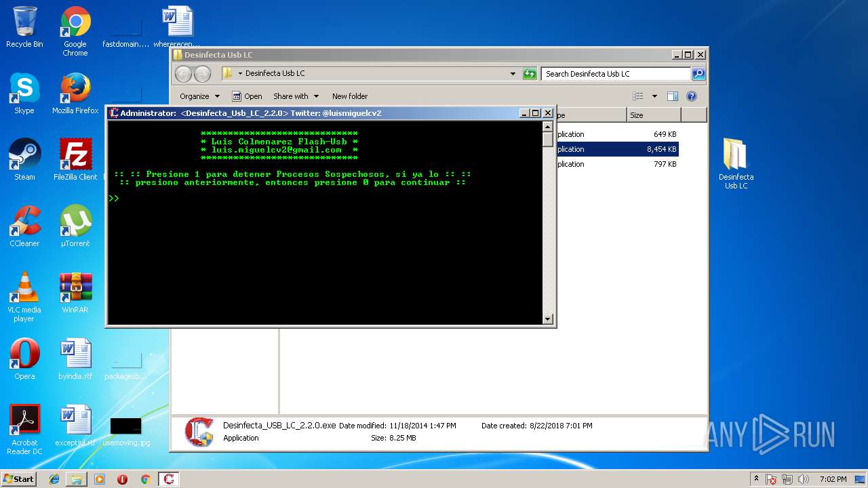Click the Start button
This screenshot has width=868, height=488.
(x=19, y=479)
